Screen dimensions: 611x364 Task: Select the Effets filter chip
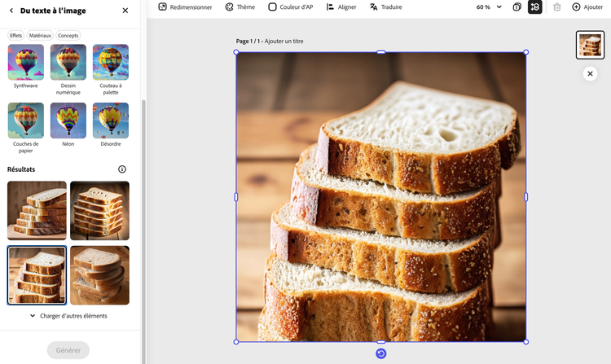tap(16, 36)
